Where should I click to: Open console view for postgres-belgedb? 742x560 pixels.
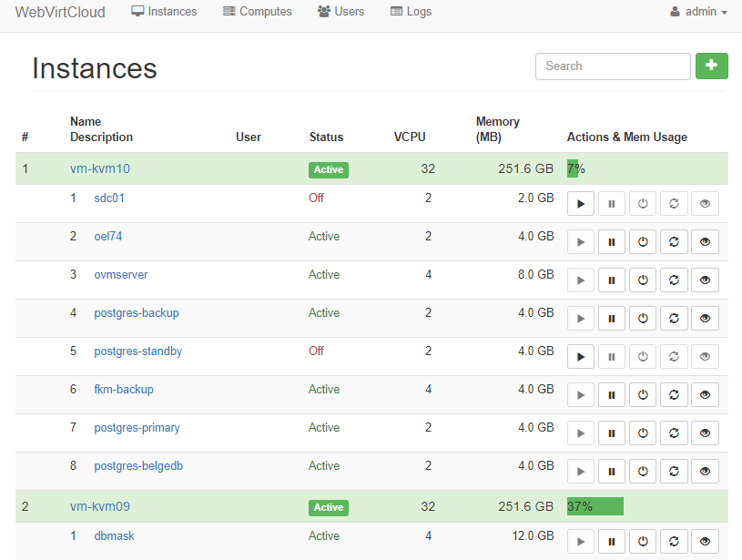tap(705, 471)
